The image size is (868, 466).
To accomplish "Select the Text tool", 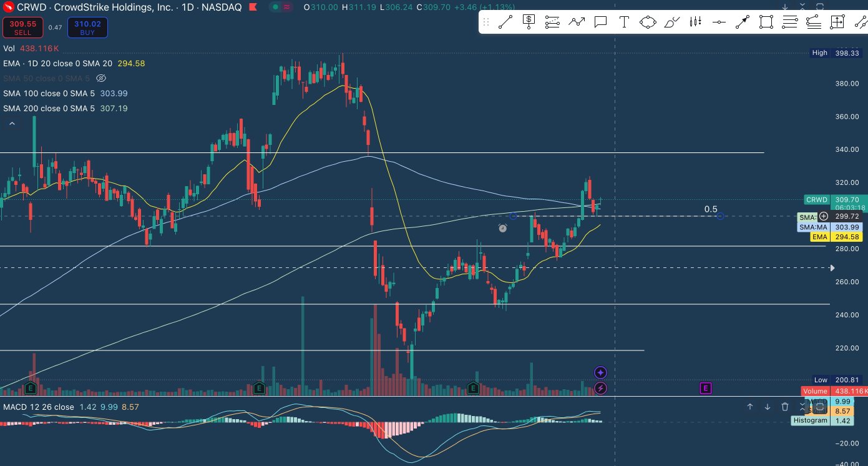I will point(623,22).
